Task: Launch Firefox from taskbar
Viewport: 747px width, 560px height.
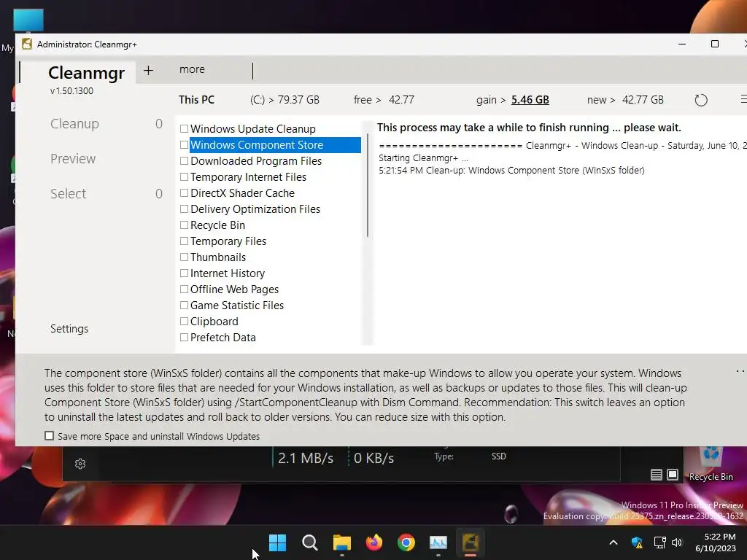Action: [374, 542]
